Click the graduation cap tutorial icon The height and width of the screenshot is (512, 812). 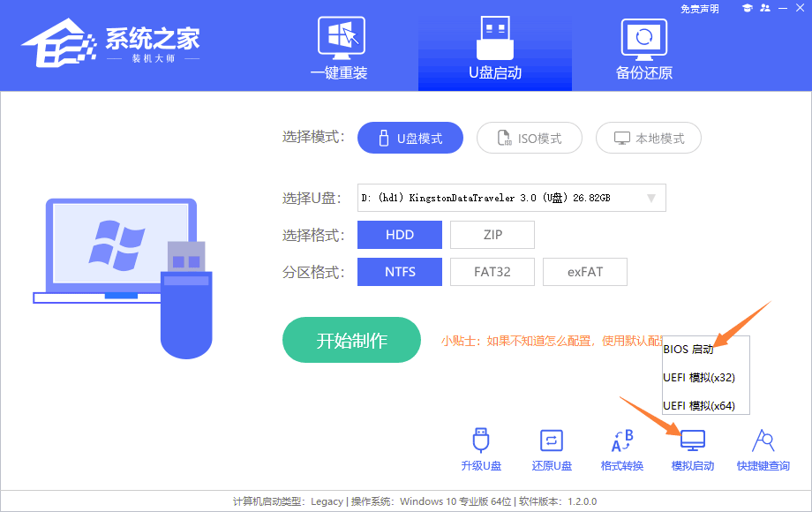click(746, 8)
